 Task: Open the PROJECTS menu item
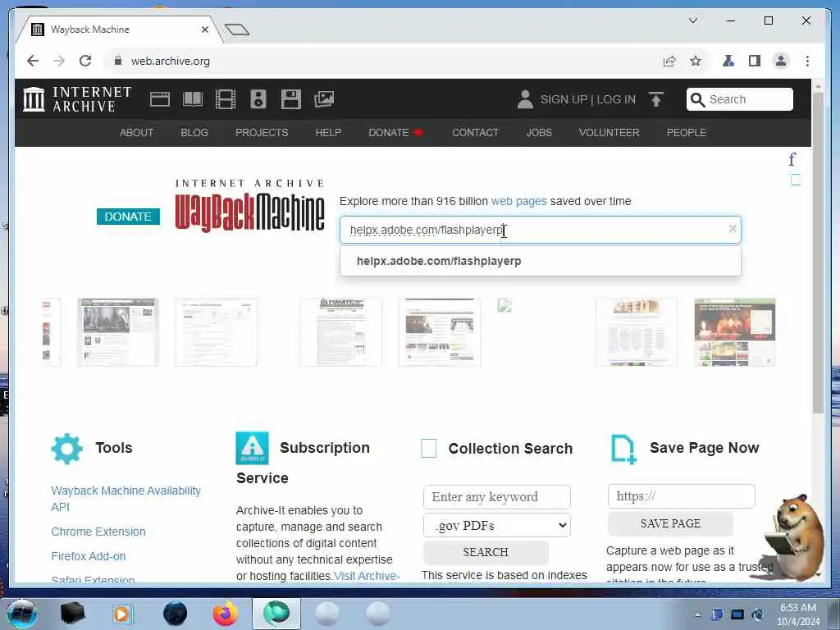[x=262, y=132]
